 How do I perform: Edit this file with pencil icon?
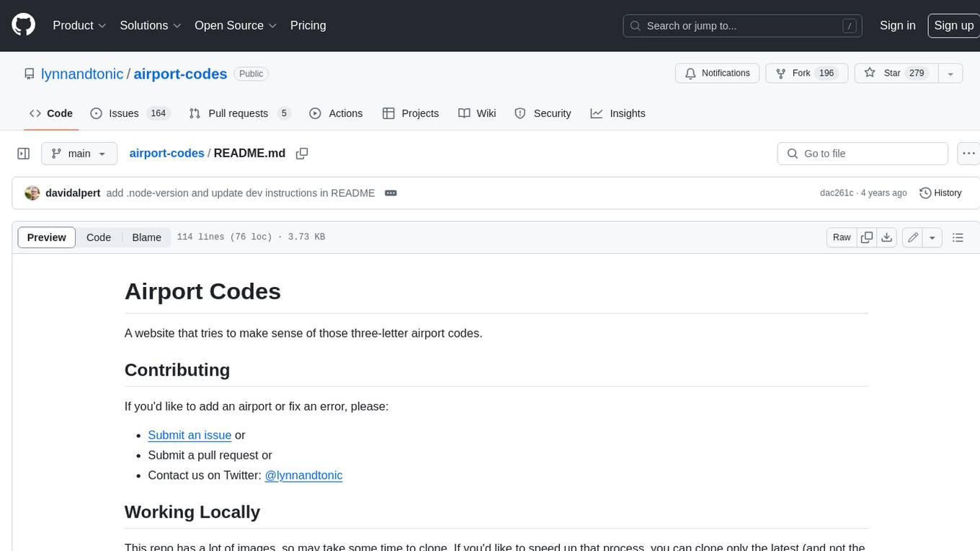pos(912,237)
